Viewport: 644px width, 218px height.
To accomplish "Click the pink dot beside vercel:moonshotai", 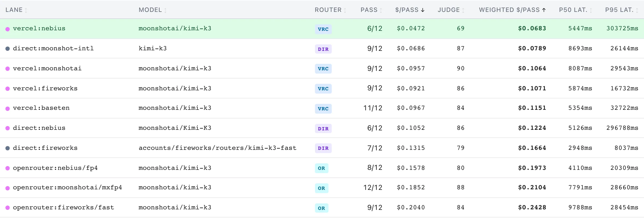I will point(8,69).
